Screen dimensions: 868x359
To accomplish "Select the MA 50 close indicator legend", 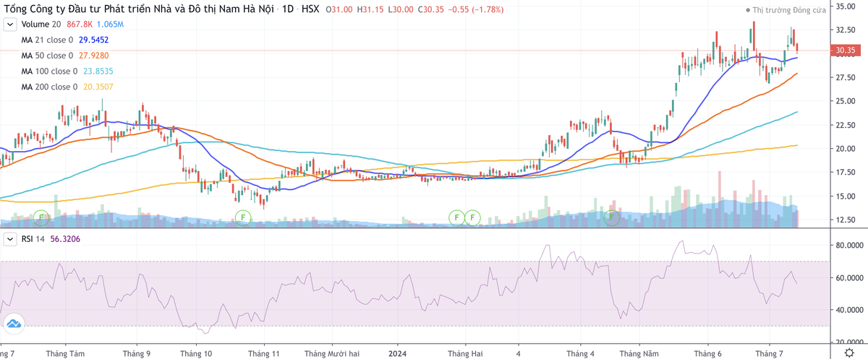I will click(x=47, y=56).
